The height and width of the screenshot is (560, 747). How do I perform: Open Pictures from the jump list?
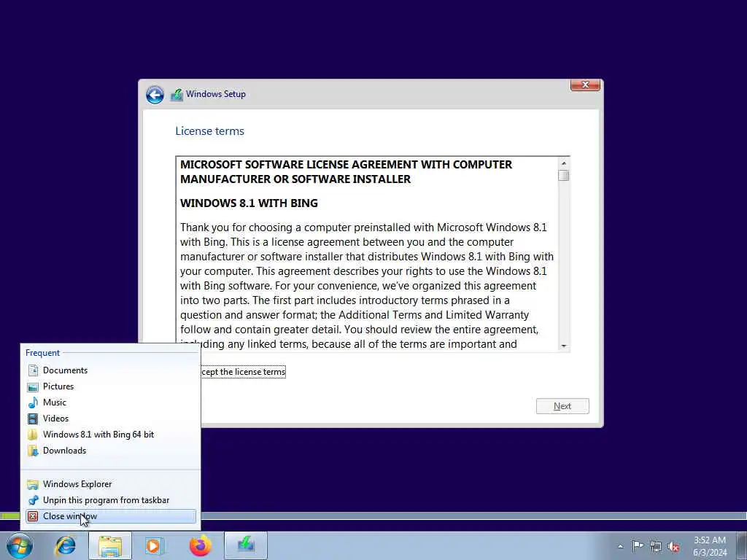pos(111,386)
